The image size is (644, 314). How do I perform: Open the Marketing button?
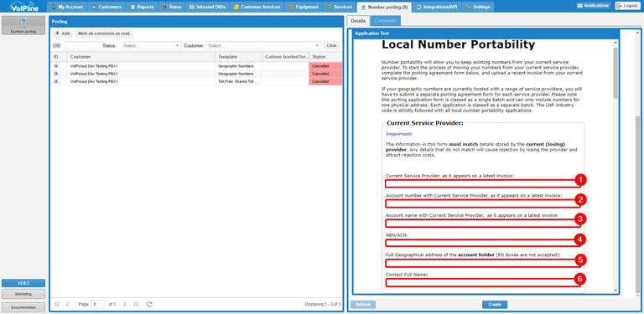(x=23, y=294)
